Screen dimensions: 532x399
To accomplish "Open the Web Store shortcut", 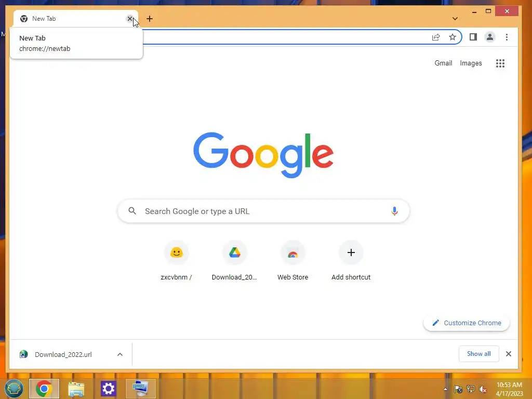I will [x=293, y=261].
